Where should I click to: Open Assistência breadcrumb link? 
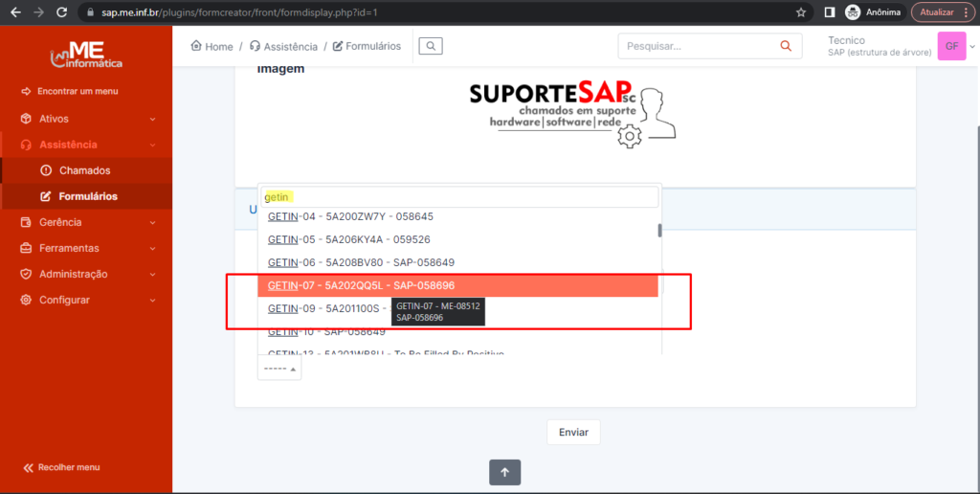(283, 46)
